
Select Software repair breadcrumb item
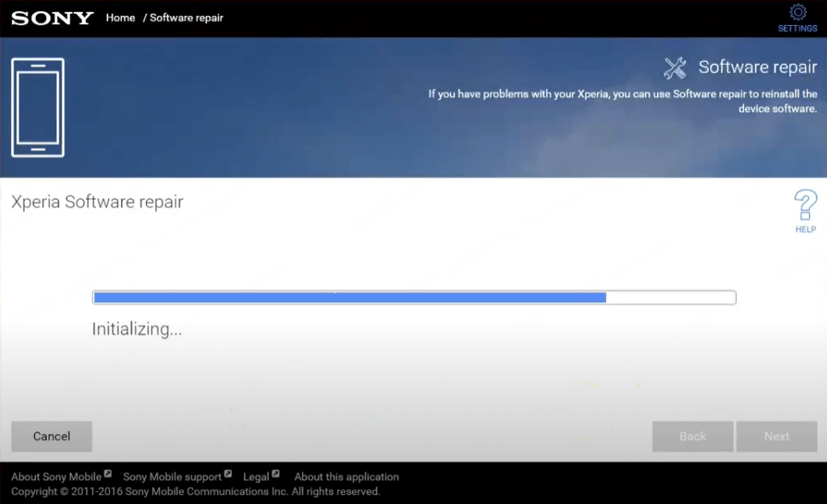[186, 18]
